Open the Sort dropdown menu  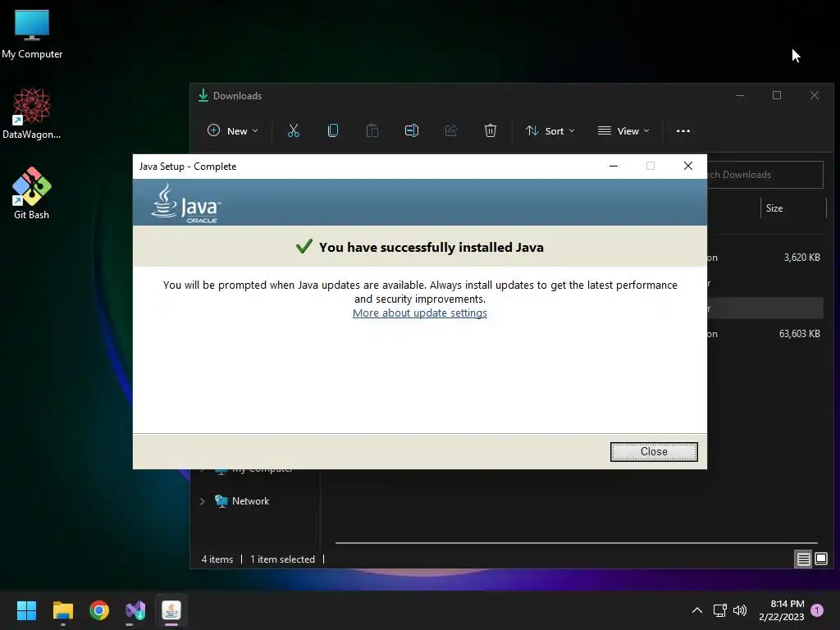pos(550,130)
